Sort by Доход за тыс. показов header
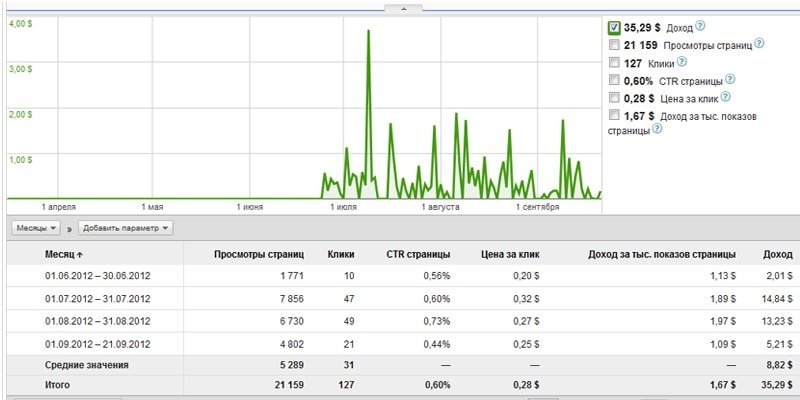The image size is (800, 400). click(662, 254)
